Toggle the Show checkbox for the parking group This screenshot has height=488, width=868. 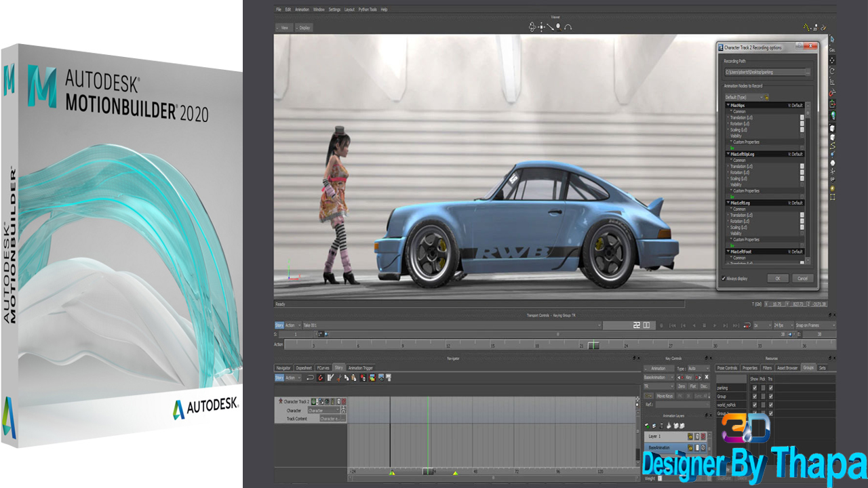755,388
